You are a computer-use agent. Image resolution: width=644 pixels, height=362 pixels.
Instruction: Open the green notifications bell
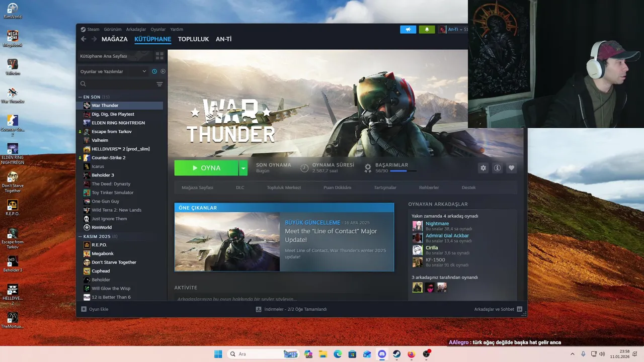click(427, 29)
